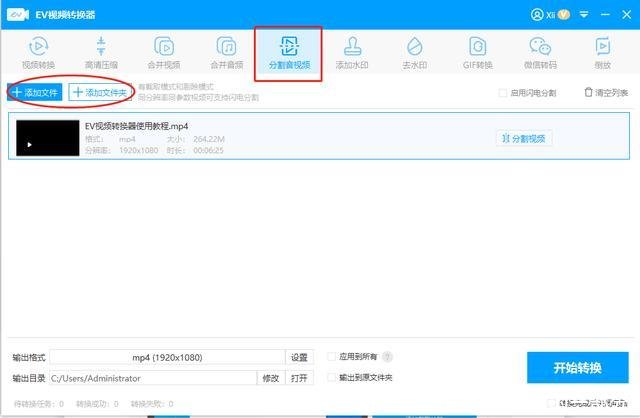Image resolution: width=640 pixels, height=418 pixels.
Task: Click the 转换失败 failed count status
Action: 152,404
